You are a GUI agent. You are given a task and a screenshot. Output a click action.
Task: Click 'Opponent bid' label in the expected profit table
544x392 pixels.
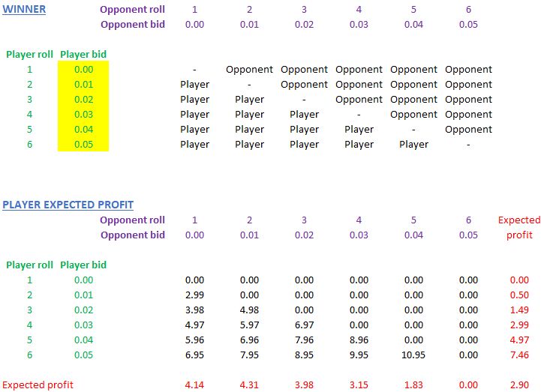click(133, 235)
